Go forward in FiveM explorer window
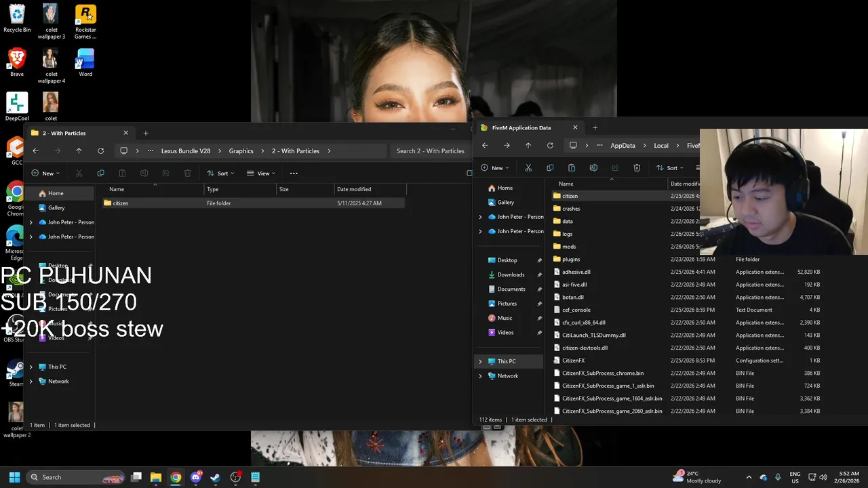The width and height of the screenshot is (868, 488). (x=507, y=146)
